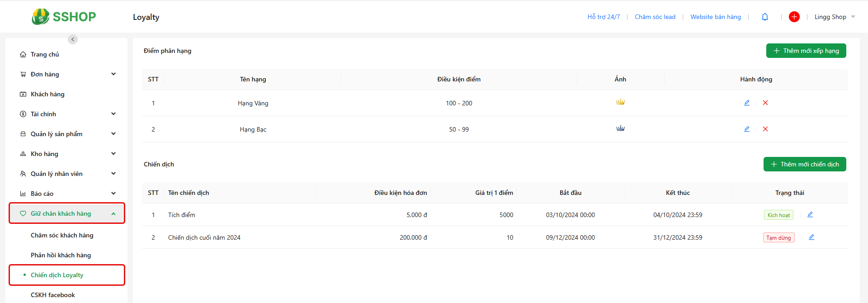The image size is (868, 303).
Task: Edit the Hạng Vàng rank
Action: [x=747, y=103]
